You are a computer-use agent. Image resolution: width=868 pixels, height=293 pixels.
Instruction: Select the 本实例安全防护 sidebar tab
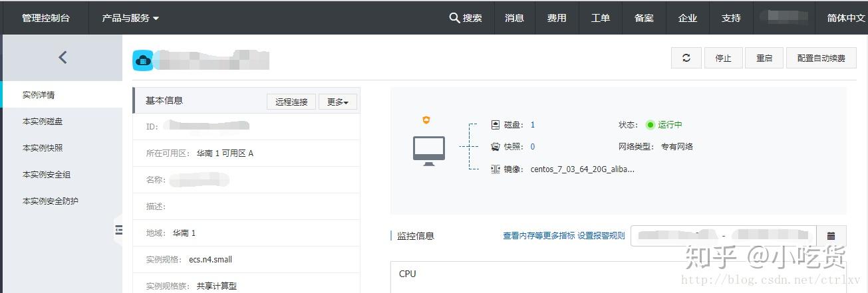(62, 201)
